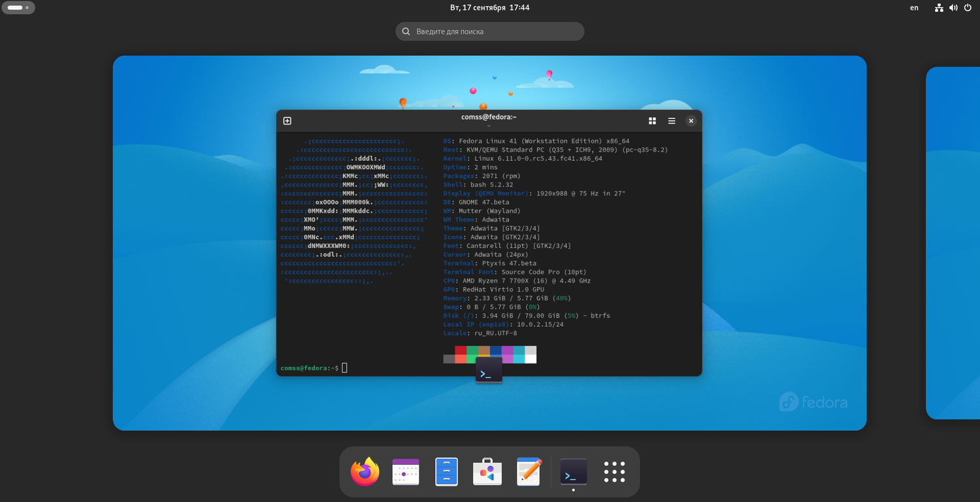Open the Software store dock icon
This screenshot has height=502, width=980.
(x=487, y=472)
